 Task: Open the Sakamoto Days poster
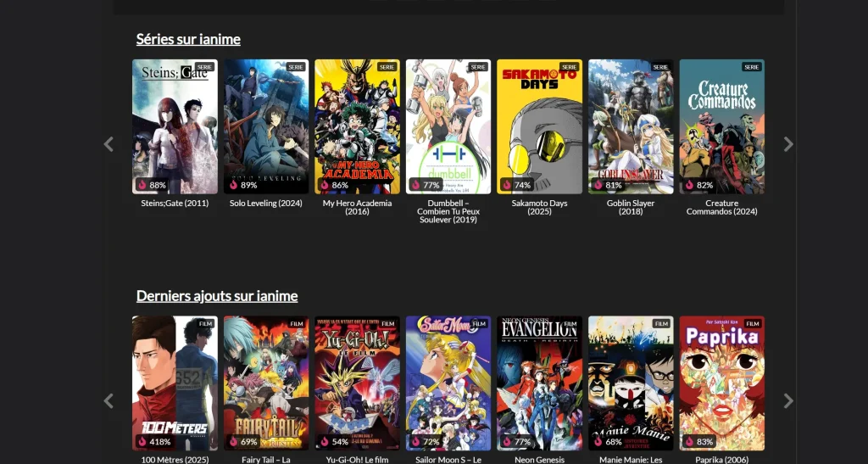pos(540,126)
